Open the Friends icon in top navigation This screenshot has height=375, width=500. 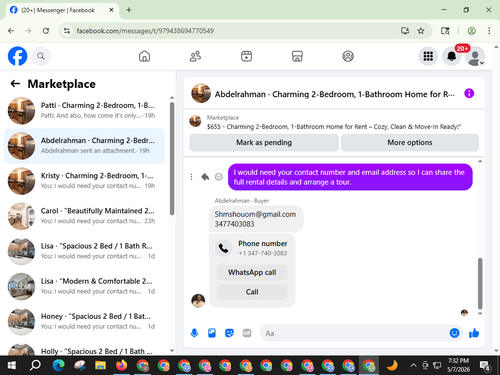[195, 56]
